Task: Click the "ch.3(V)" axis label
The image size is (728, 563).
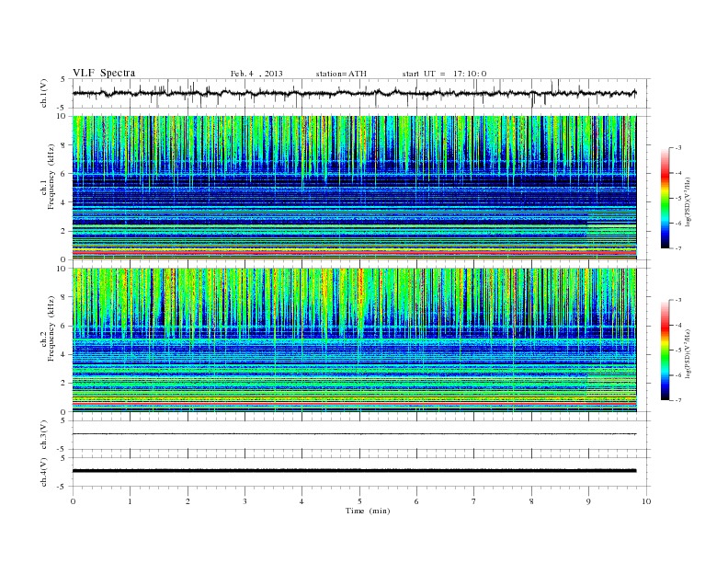Action: tap(44, 435)
